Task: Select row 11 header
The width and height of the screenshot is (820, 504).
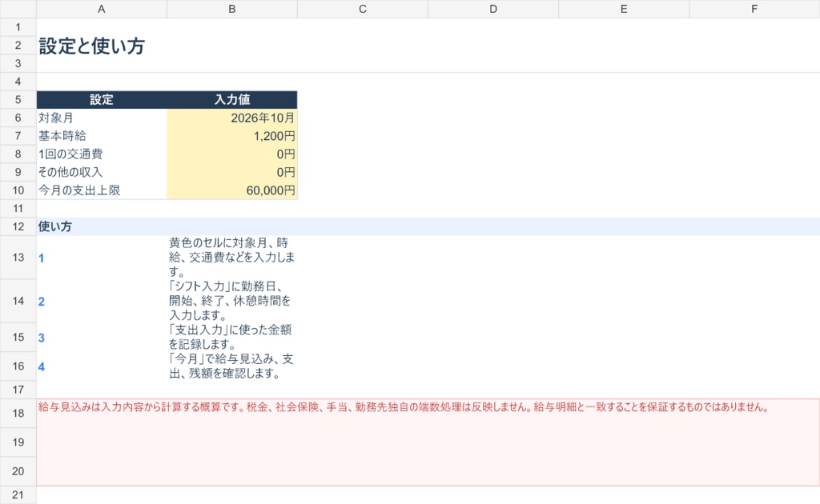Action: [x=18, y=208]
